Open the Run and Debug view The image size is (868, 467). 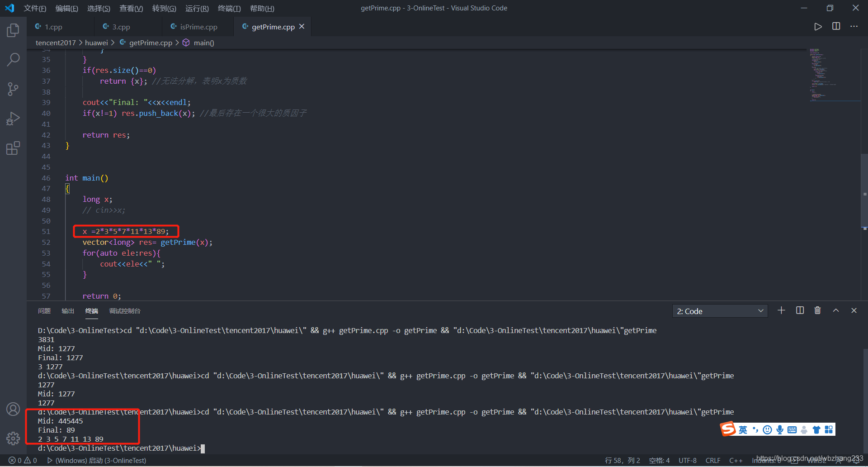[13, 119]
